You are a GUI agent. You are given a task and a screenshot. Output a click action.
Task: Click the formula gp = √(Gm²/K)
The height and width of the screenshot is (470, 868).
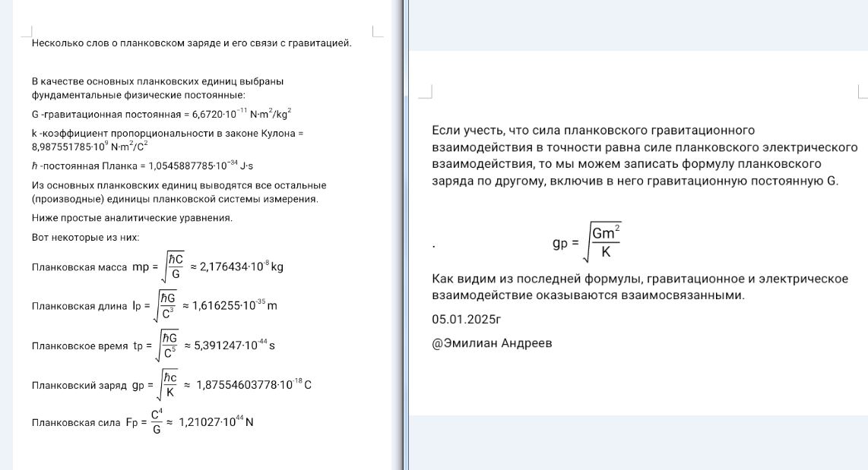(588, 242)
